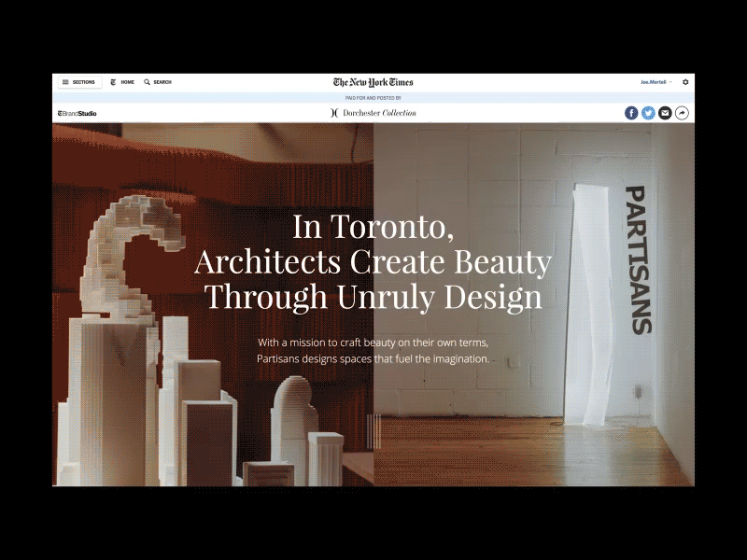The height and width of the screenshot is (560, 747).
Task: Click the PAID FOR AND POSTED BY banner
Action: tap(373, 96)
